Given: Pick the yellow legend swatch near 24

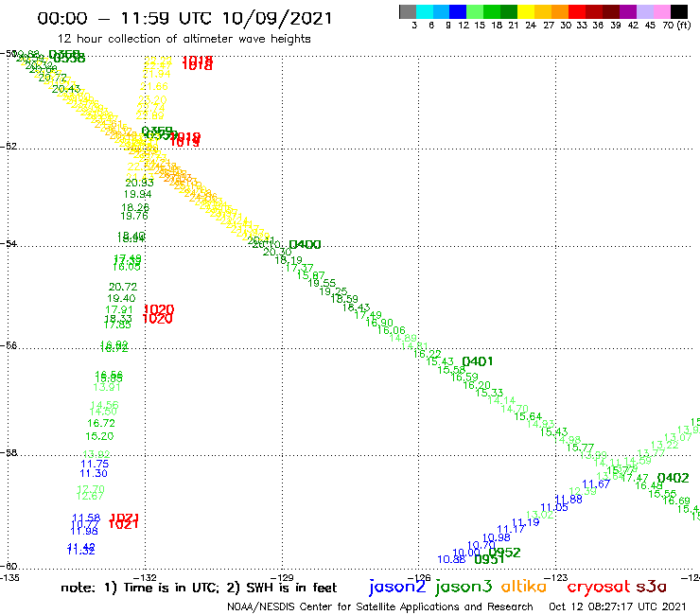Looking at the screenshot, I should tap(526, 11).
